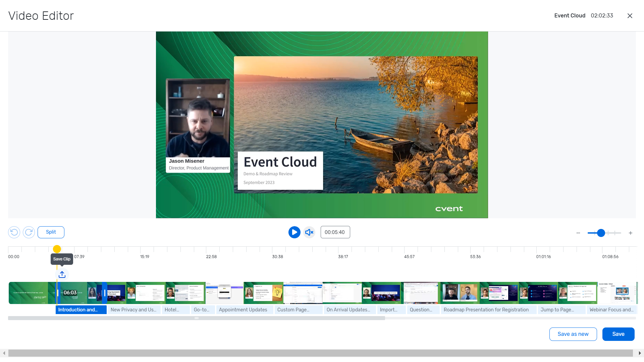Click the 53:36 ruler label
The image size is (644, 362).
(475, 257)
